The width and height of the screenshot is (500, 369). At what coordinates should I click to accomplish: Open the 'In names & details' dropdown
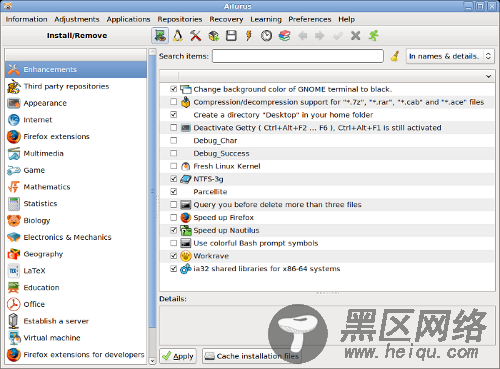tap(450, 56)
